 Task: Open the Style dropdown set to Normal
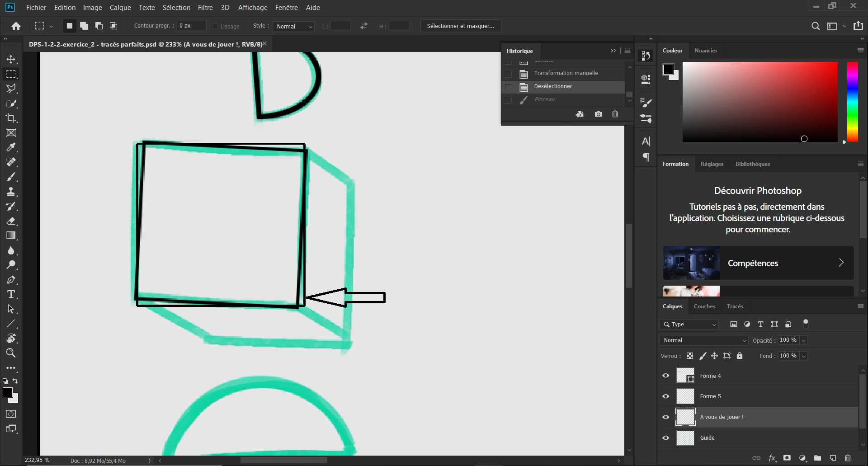294,27
